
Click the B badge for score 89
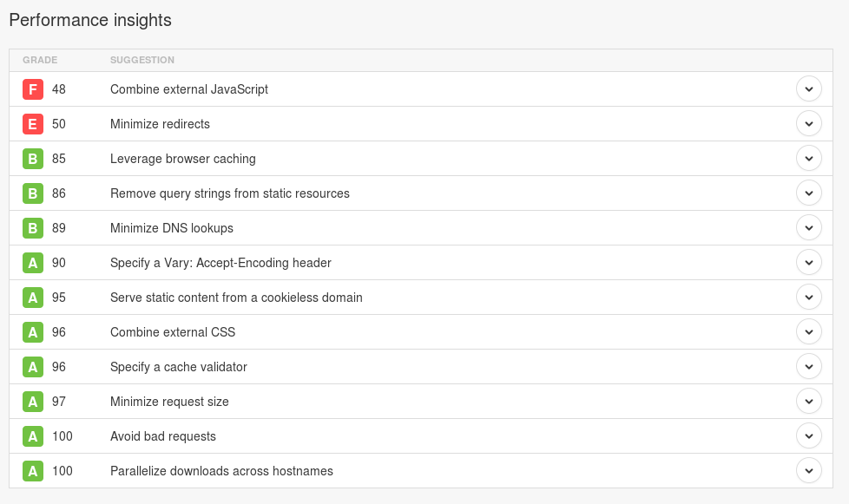coord(33,228)
